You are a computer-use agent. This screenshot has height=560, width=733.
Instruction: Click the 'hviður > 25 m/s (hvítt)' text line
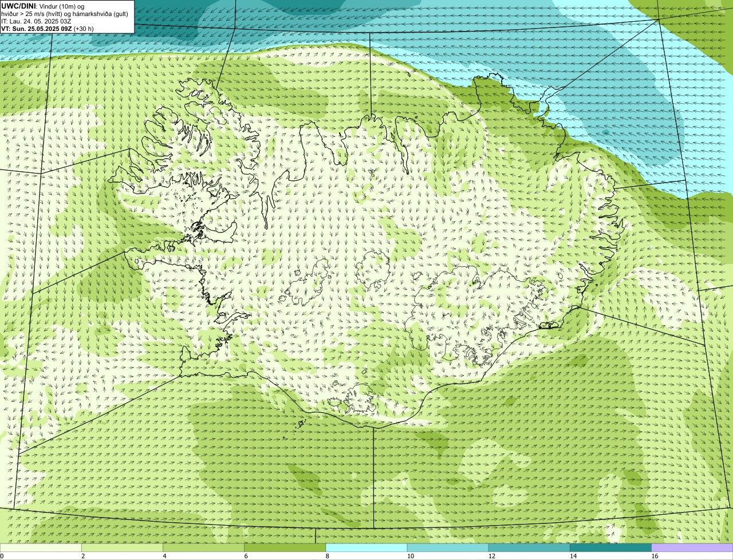pos(65,14)
